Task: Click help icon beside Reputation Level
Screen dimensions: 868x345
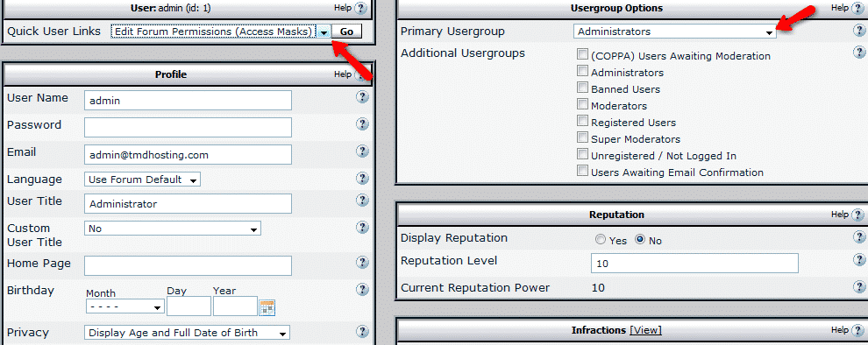Action: pyautogui.click(x=859, y=259)
